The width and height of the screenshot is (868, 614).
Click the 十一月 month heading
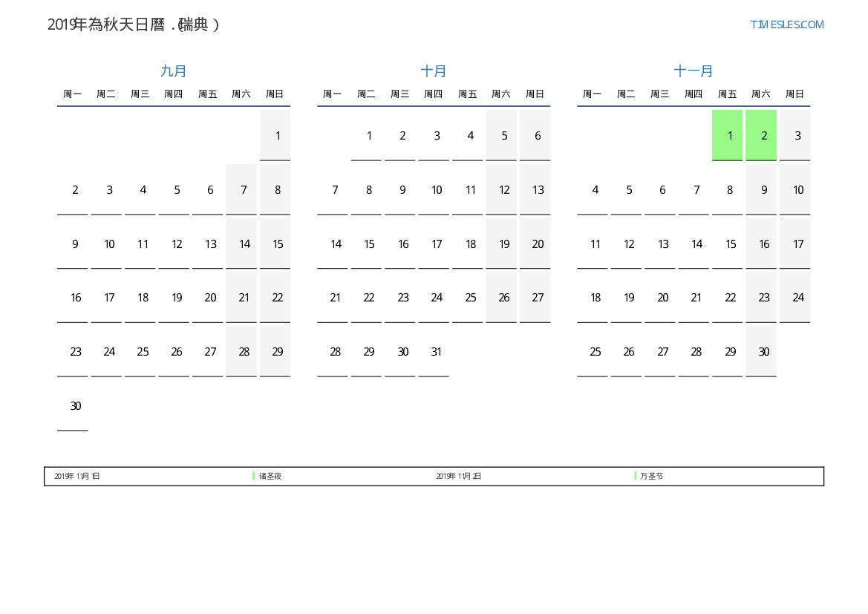[x=694, y=71]
